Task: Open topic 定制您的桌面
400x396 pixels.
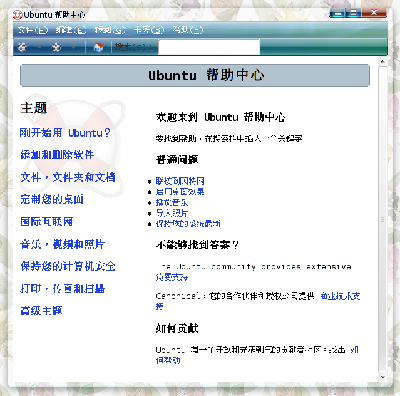Action: (x=52, y=199)
